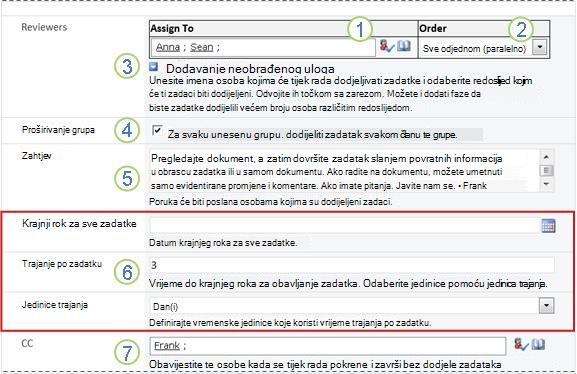
Task: Click the Trajanje po zadatku label
Action: point(62,264)
